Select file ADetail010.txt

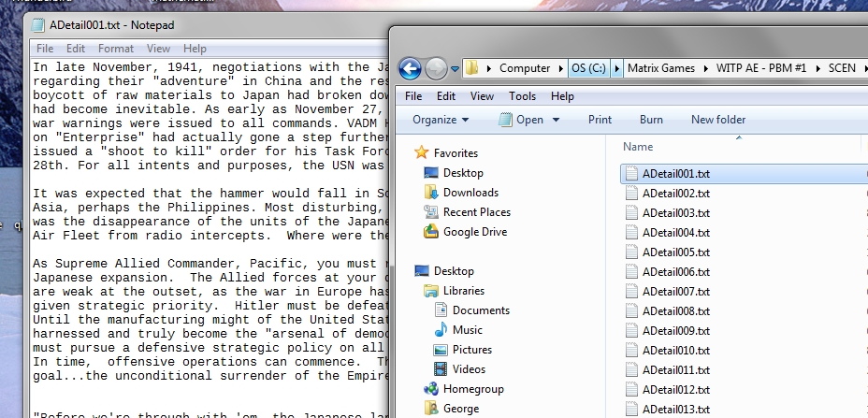coord(676,351)
